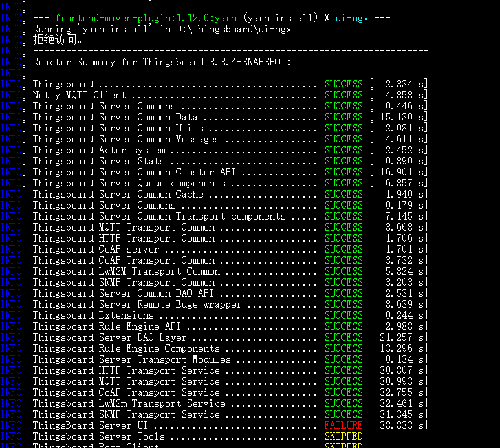Click SUCCESS status for Netty MQTT Client
The height and width of the screenshot is (448, 500).
[343, 95]
